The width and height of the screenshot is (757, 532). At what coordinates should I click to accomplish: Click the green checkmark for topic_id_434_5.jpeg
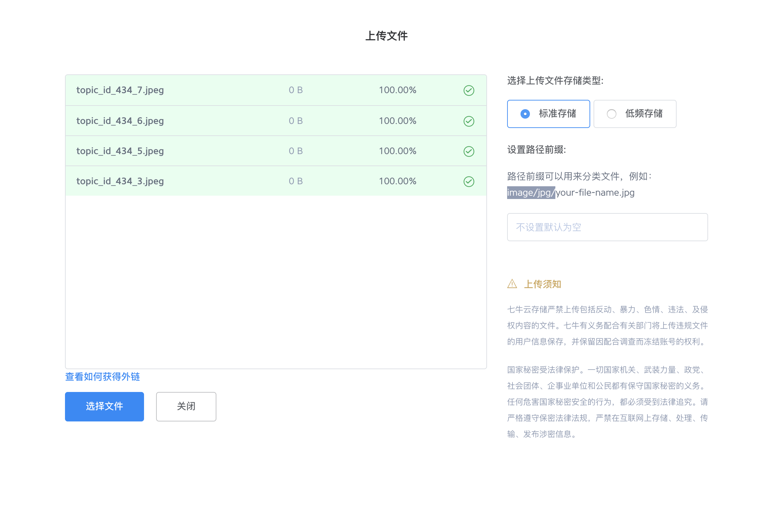(469, 151)
